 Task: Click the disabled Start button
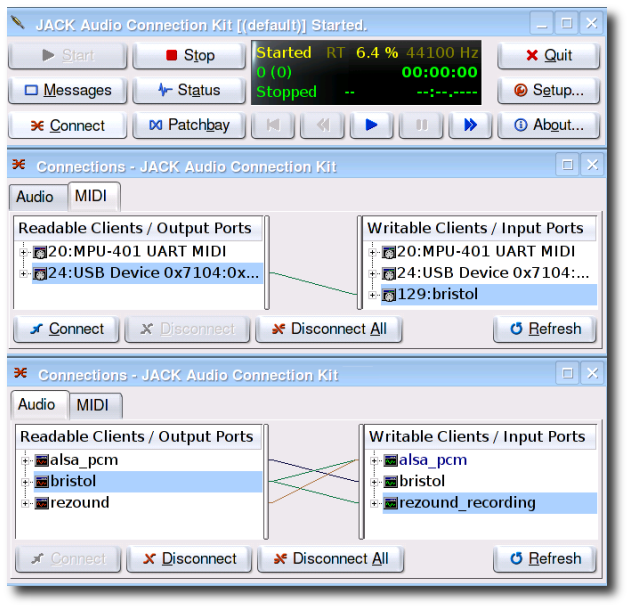coord(68,55)
